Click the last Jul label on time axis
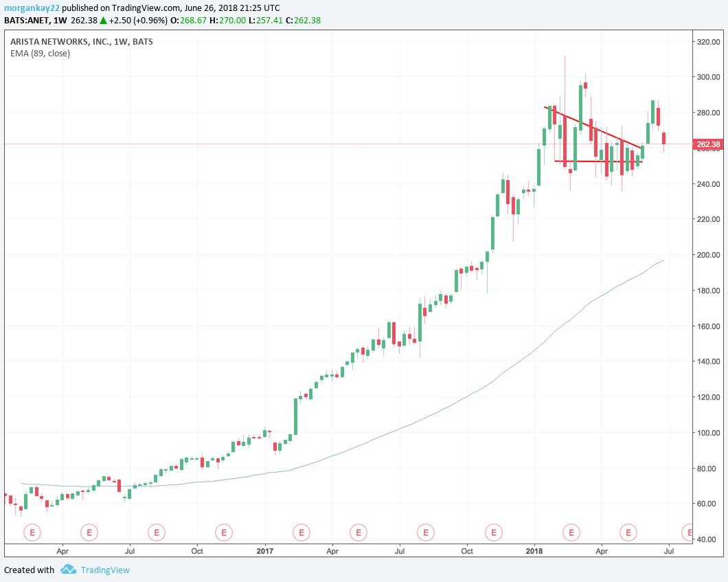This screenshot has height=582, width=728. click(x=669, y=551)
